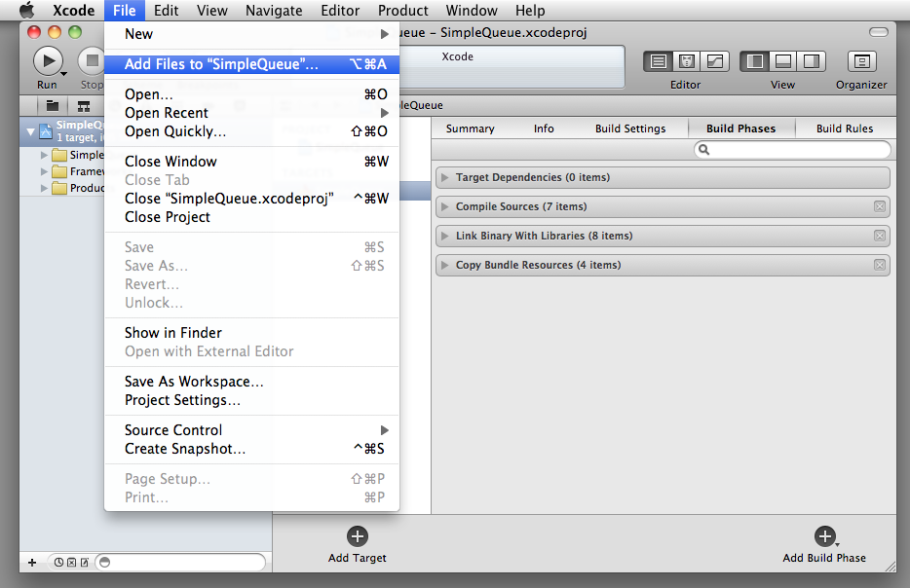Viewport: 910px width, 588px height.
Task: Click the Add Build Phase icon
Action: click(824, 536)
